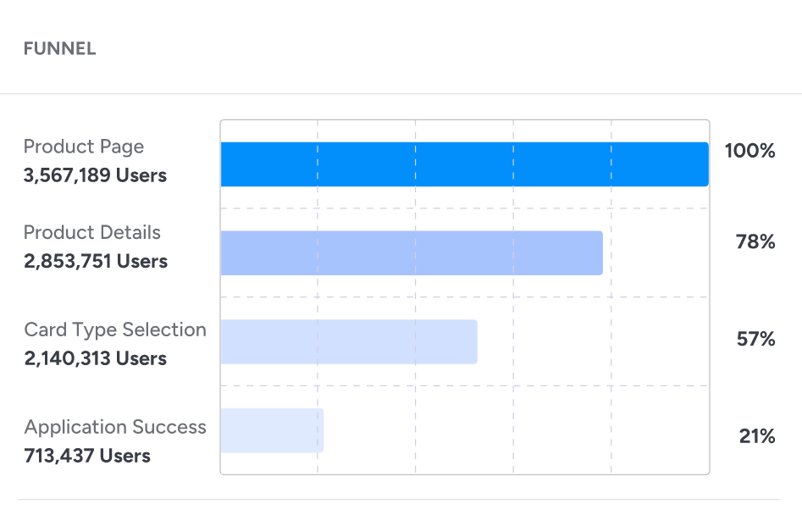Click the 57% conversion value
802x532 pixels.
coord(755,340)
